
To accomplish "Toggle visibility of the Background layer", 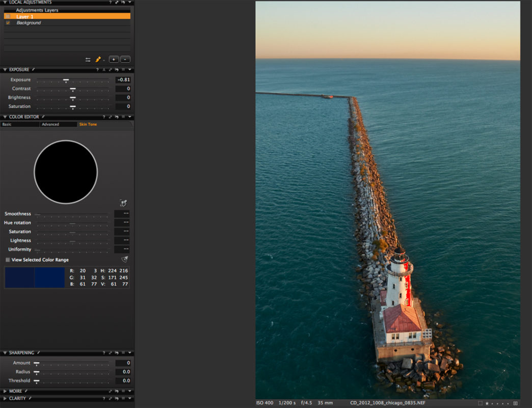I will click(8, 23).
